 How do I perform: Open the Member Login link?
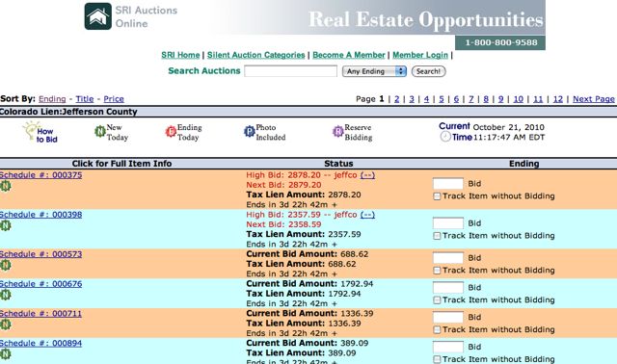420,55
